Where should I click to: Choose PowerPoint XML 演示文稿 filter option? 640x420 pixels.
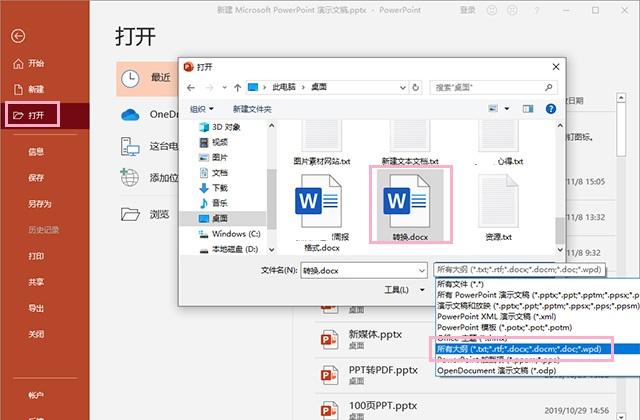(x=537, y=316)
